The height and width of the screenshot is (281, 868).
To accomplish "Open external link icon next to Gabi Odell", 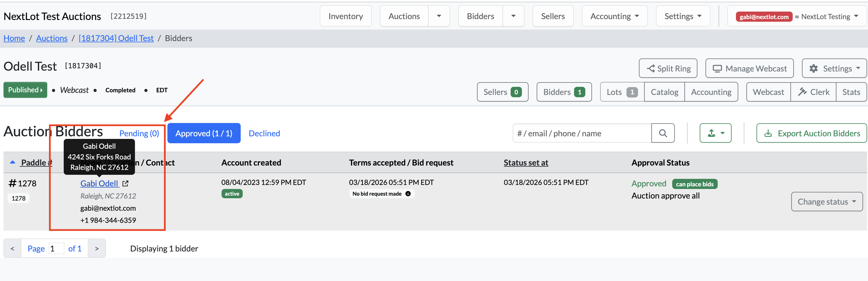I will (125, 183).
